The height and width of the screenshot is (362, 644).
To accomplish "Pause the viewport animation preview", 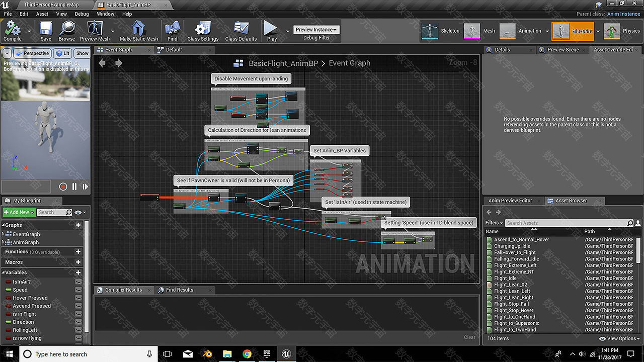I will click(x=74, y=187).
